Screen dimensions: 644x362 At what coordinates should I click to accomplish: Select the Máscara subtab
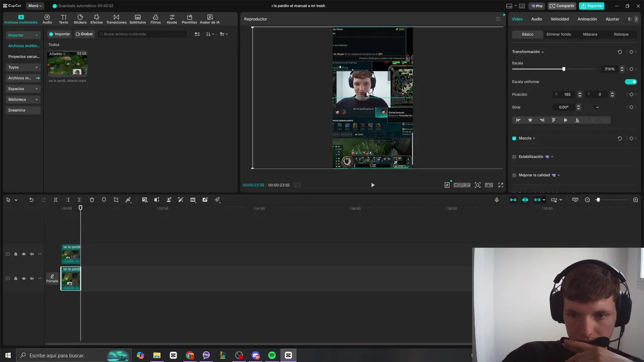point(590,34)
